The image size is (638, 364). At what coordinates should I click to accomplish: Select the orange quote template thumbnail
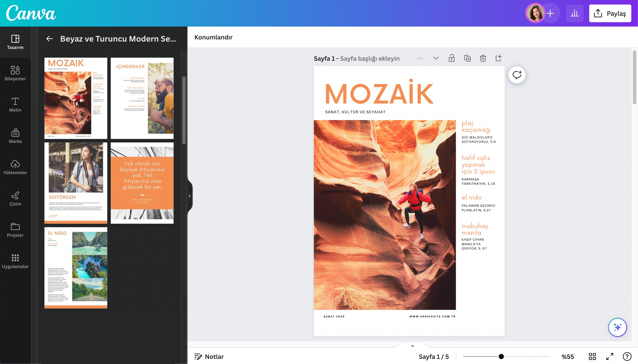(x=142, y=183)
